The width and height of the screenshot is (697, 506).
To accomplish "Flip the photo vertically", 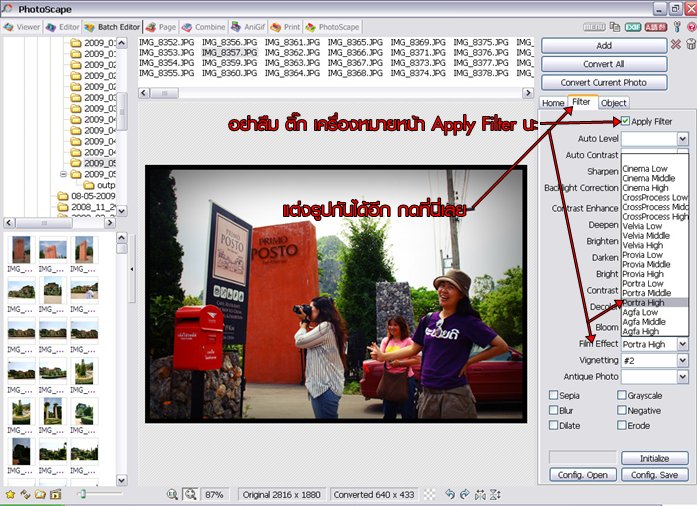I will coord(495,494).
